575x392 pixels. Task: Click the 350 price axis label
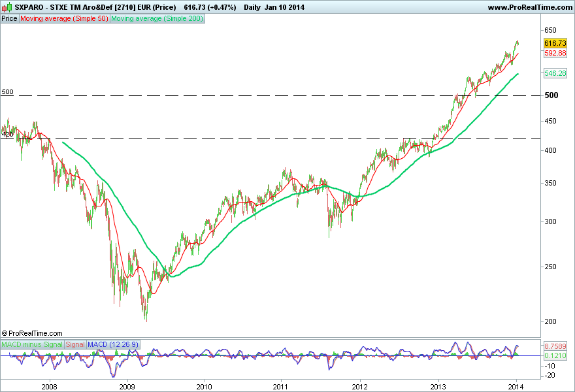click(x=550, y=183)
